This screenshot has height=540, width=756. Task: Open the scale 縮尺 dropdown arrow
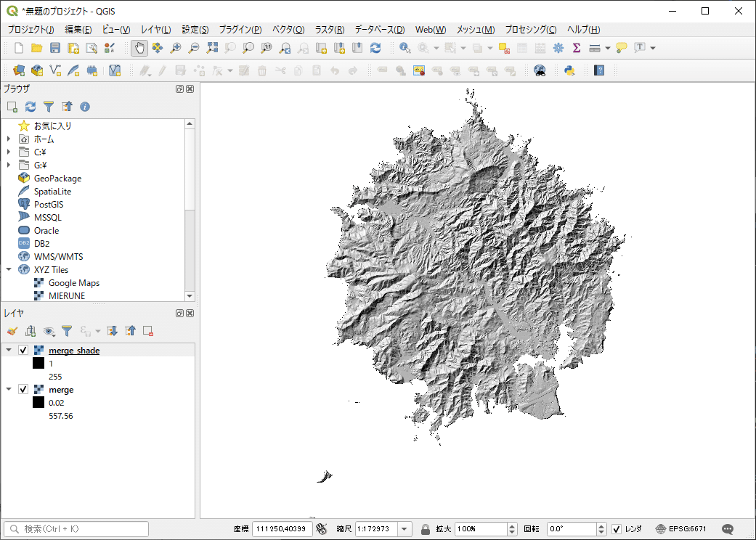point(405,529)
